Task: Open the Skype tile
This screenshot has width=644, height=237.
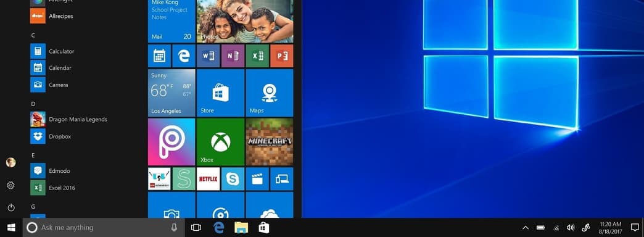Action: pyautogui.click(x=233, y=178)
